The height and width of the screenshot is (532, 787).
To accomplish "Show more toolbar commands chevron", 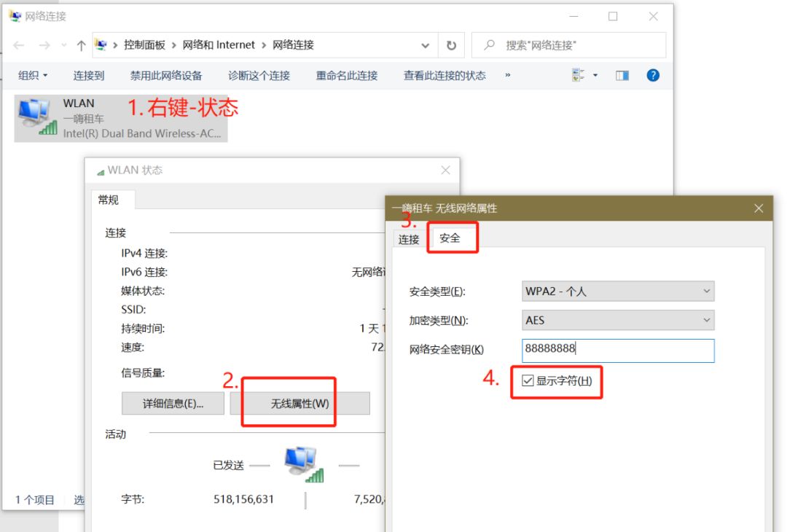I will tap(507, 75).
